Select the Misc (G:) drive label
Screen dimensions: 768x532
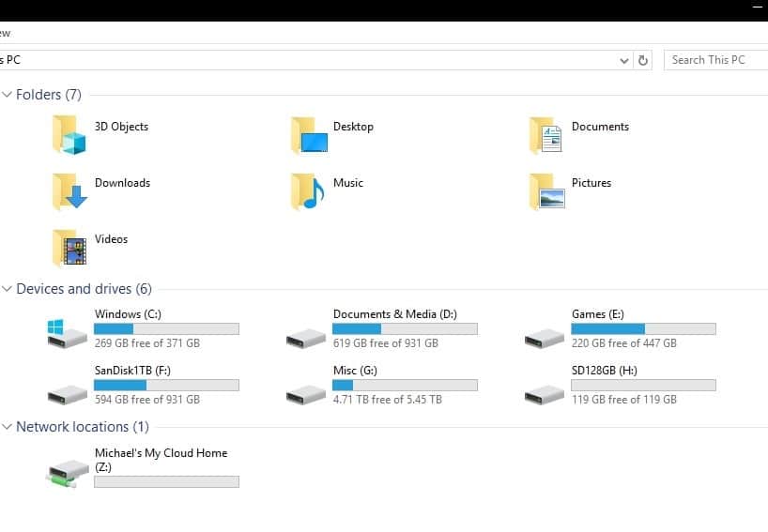coord(355,371)
